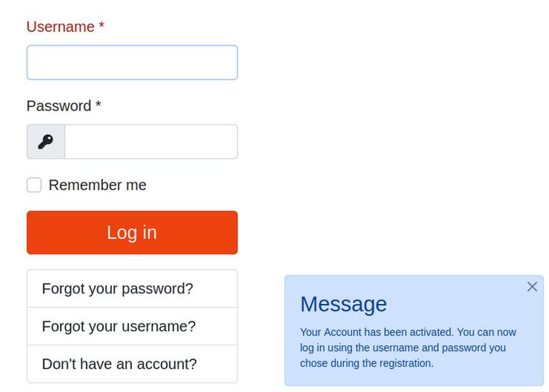Select the Message heading in alert
The image size is (549, 392).
tap(343, 303)
